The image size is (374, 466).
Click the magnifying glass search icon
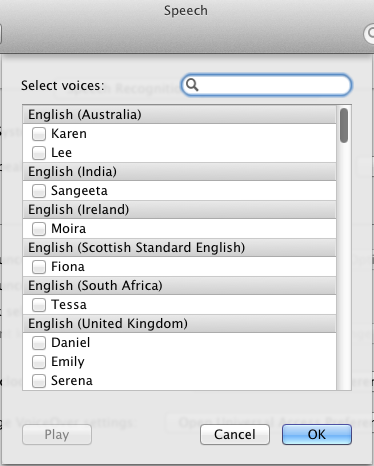pos(192,85)
